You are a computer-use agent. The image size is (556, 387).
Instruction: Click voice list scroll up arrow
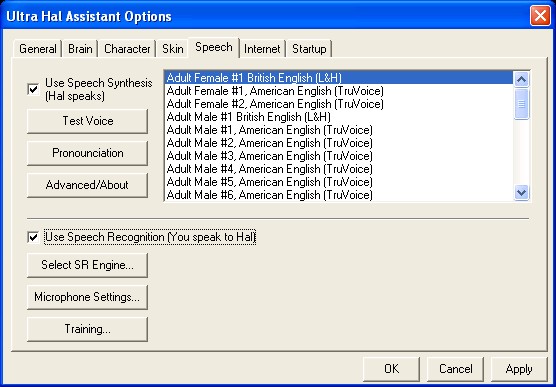[521, 79]
